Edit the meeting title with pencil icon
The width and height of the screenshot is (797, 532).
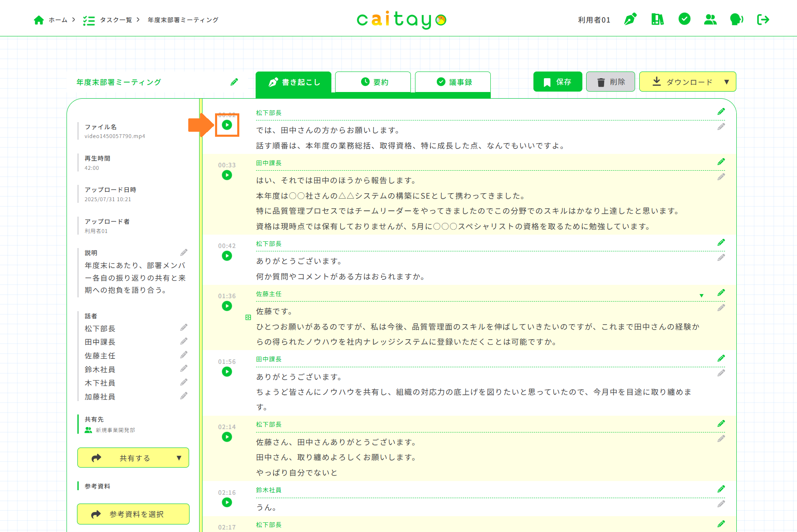[x=234, y=82]
